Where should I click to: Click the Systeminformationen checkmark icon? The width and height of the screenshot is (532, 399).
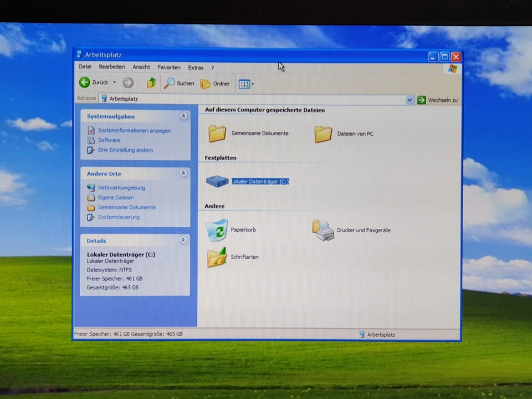[91, 131]
